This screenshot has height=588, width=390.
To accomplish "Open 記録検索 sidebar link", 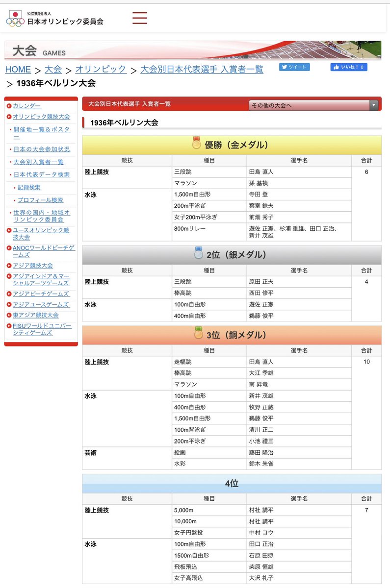I will click(29, 187).
